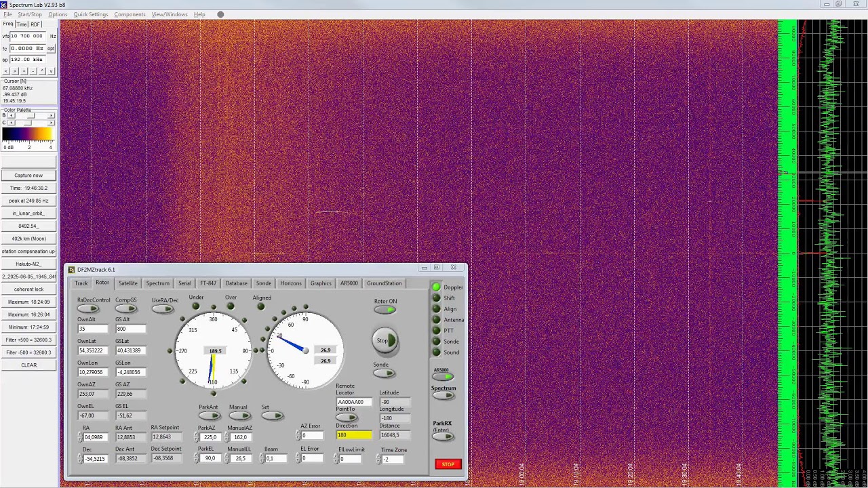Open the Quick Settings menu
This screenshot has width=868, height=488.
point(91,14)
